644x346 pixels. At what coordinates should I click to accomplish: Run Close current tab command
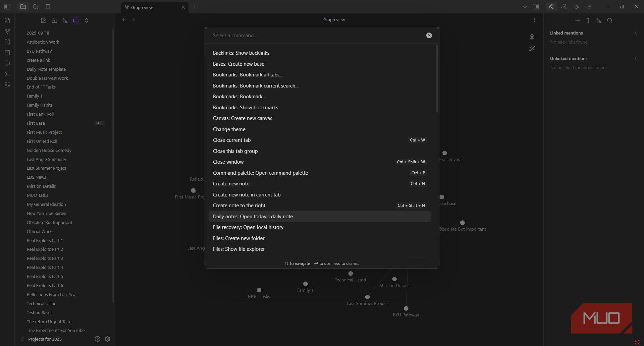coord(320,140)
